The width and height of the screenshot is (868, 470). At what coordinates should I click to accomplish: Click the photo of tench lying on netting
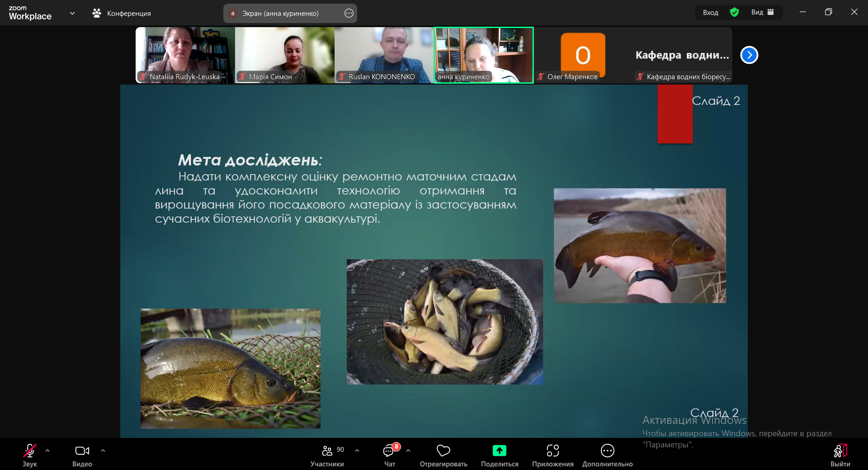coord(231,369)
